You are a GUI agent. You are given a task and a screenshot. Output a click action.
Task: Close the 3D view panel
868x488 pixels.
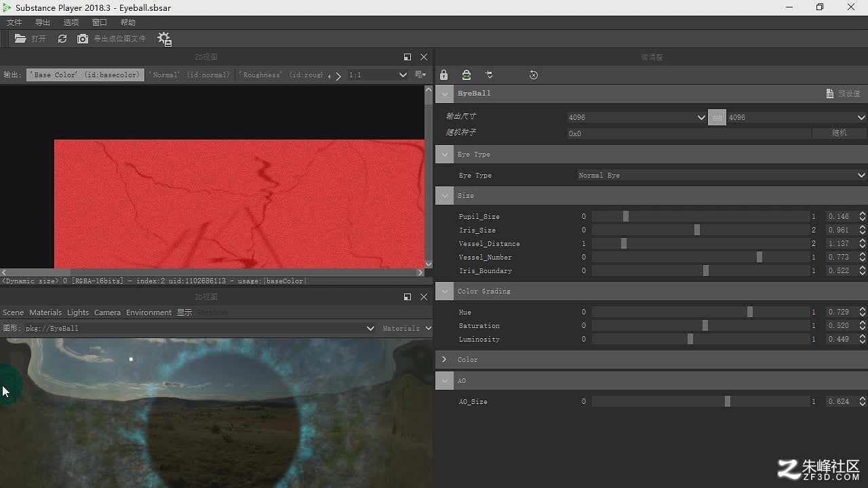click(x=424, y=297)
